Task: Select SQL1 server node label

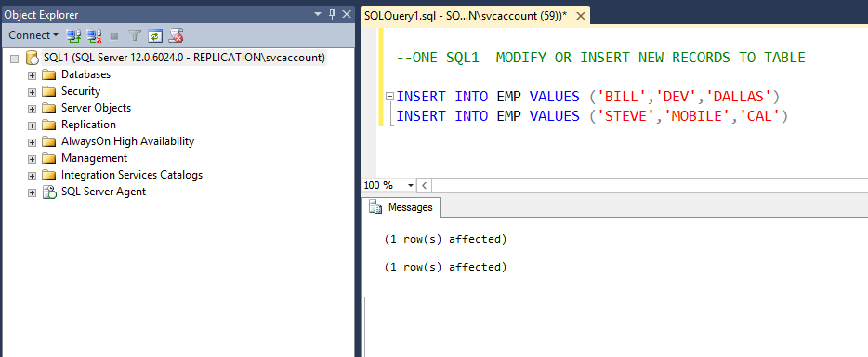Action: tap(184, 58)
